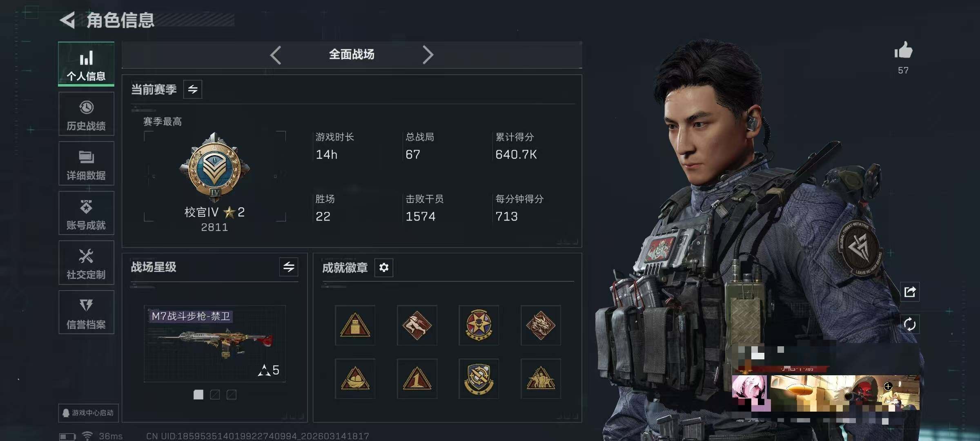Click the share icon beside the character
This screenshot has height=441, width=980.
click(910, 292)
